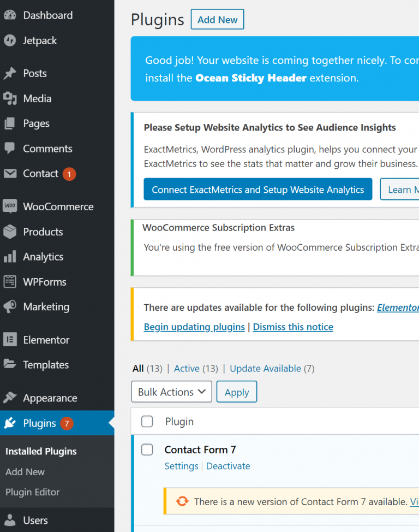The height and width of the screenshot is (532, 419).
Task: Filter by Update Available plugins
Action: pos(265,369)
